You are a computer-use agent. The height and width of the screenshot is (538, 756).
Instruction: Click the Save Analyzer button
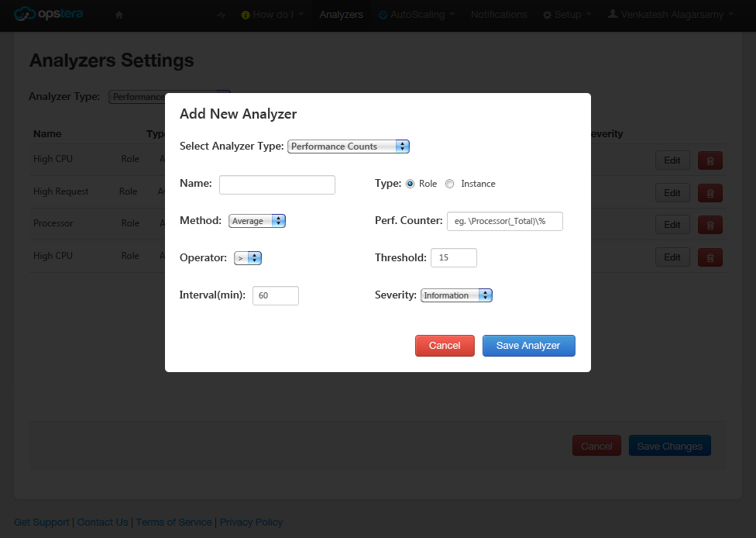pyautogui.click(x=528, y=346)
